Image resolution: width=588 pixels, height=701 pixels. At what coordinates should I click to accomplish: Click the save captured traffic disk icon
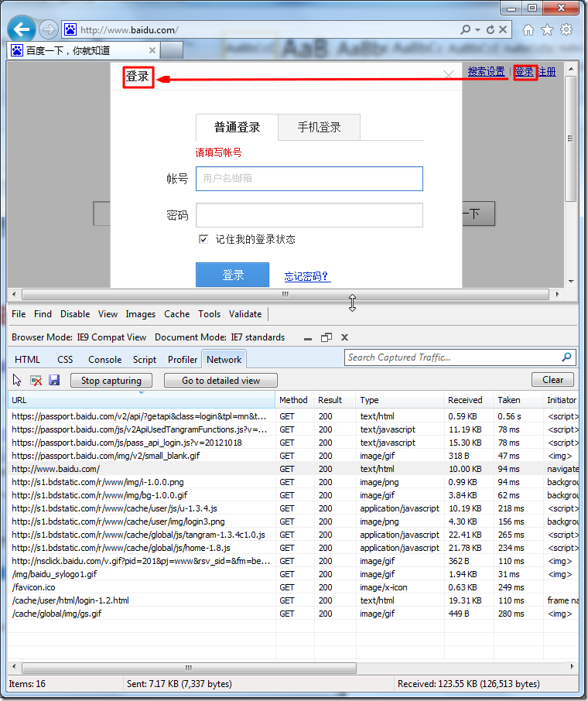(54, 381)
